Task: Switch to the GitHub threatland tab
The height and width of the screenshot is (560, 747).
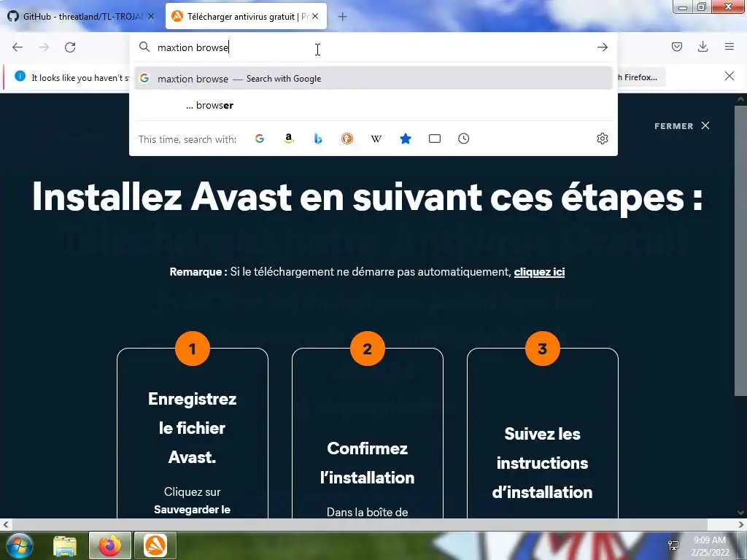Action: [82, 16]
